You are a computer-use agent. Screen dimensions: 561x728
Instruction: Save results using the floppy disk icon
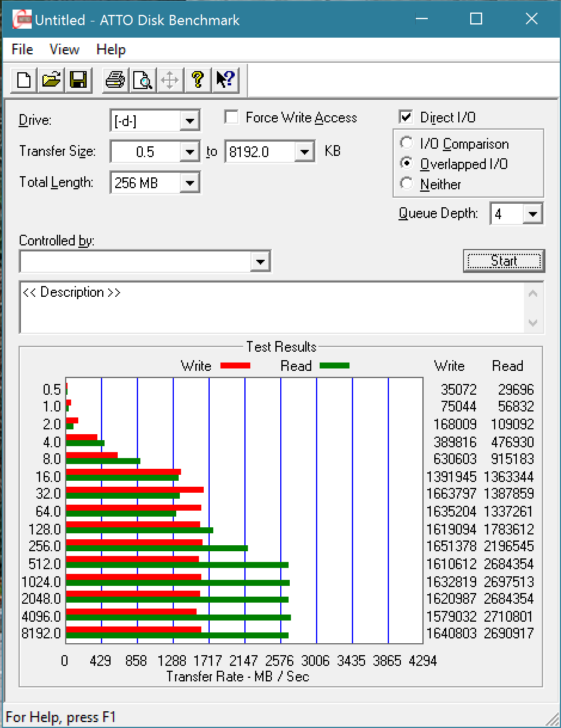click(78, 79)
